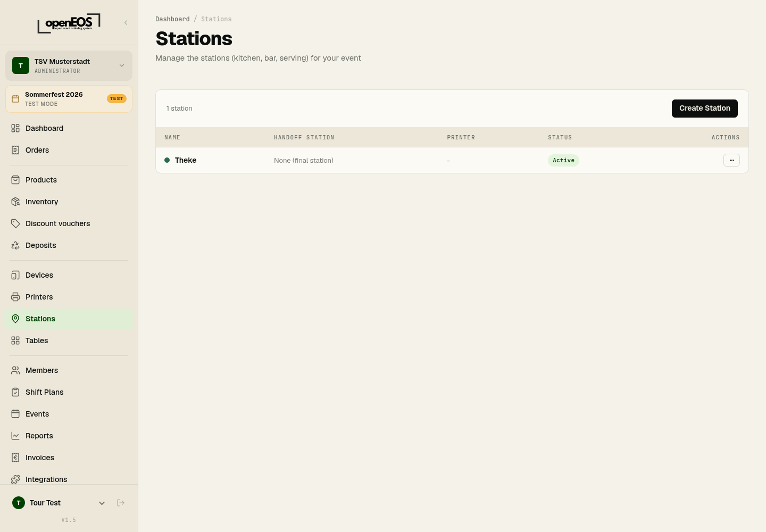This screenshot has height=532, width=766.
Task: Click the '1 station' count text
Action: 179,109
